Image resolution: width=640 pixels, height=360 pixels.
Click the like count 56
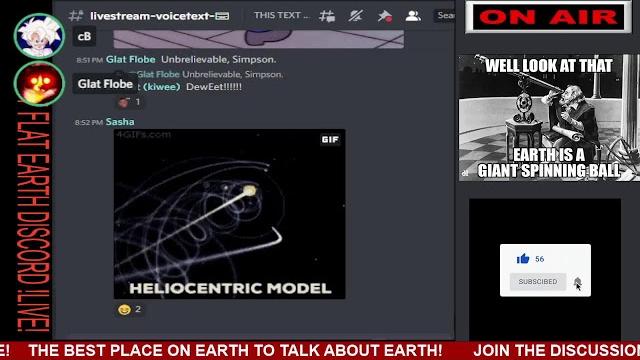click(540, 259)
